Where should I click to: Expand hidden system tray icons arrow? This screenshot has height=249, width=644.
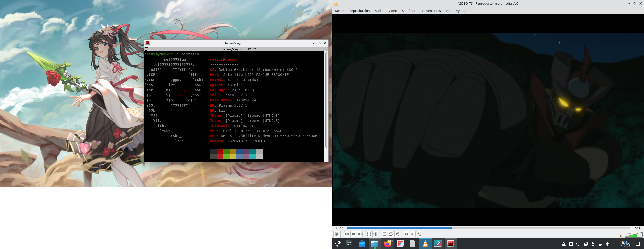(614, 244)
